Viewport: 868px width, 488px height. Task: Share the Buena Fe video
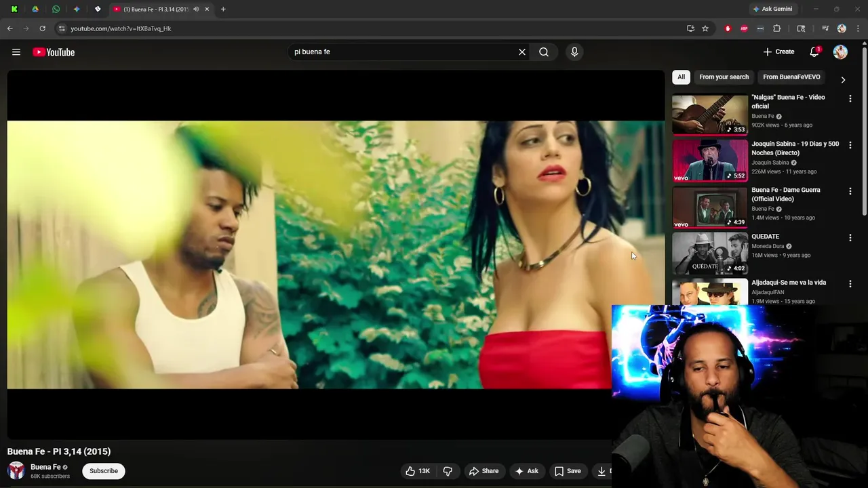tap(484, 471)
